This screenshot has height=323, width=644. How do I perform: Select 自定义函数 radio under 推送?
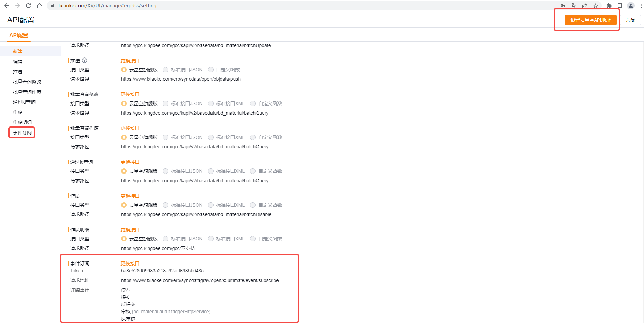[211, 70]
